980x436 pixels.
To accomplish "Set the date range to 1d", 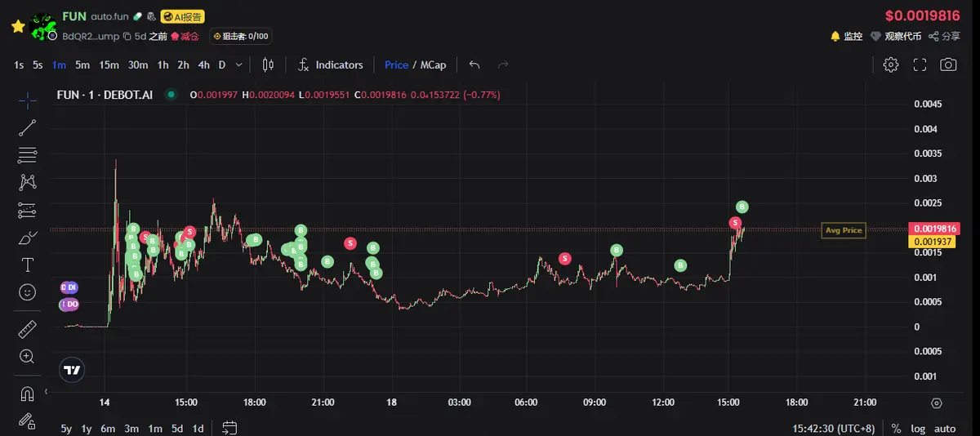I will (x=198, y=429).
